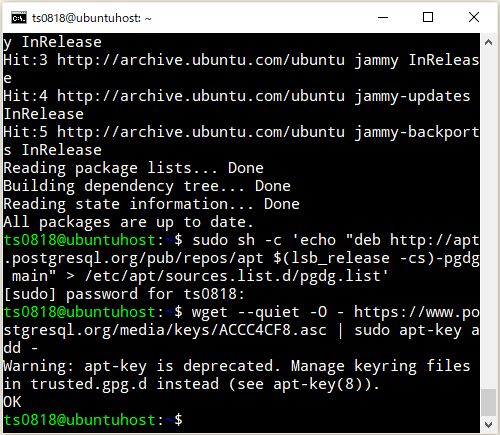Click the /etc/apt/sources.list.d/pgdg.list path

pyautogui.click(x=236, y=276)
